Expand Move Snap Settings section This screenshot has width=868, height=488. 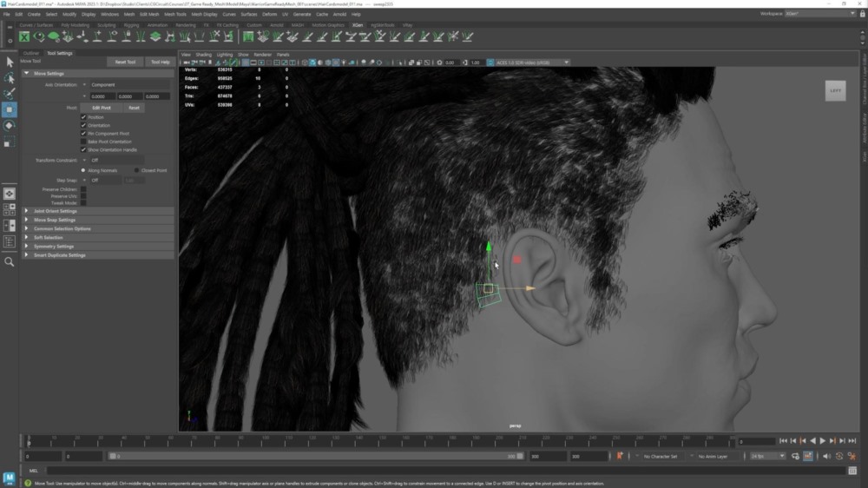point(97,220)
